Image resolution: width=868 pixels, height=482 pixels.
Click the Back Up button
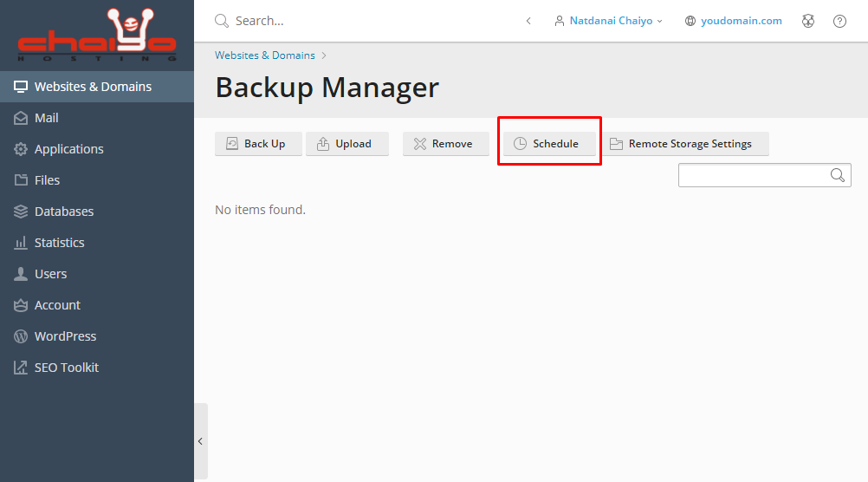pyautogui.click(x=258, y=144)
